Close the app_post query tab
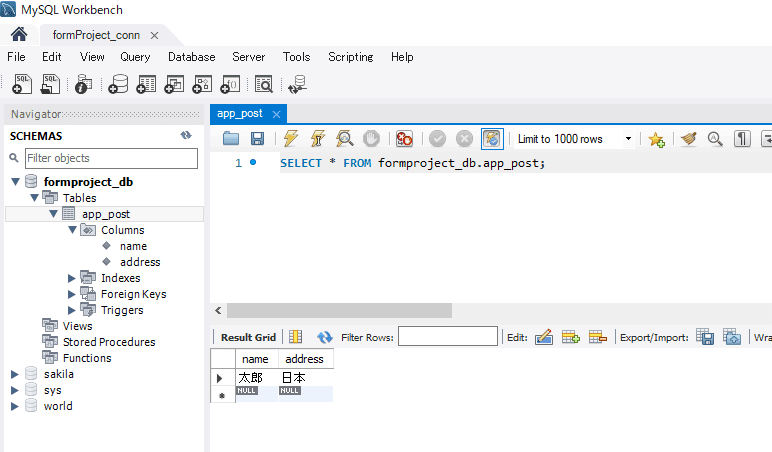This screenshot has width=772, height=452. coord(276,114)
